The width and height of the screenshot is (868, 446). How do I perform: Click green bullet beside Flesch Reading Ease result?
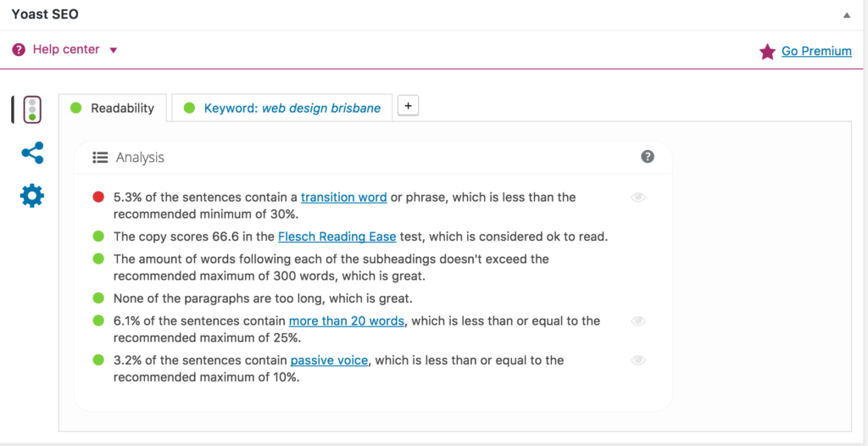tap(98, 237)
